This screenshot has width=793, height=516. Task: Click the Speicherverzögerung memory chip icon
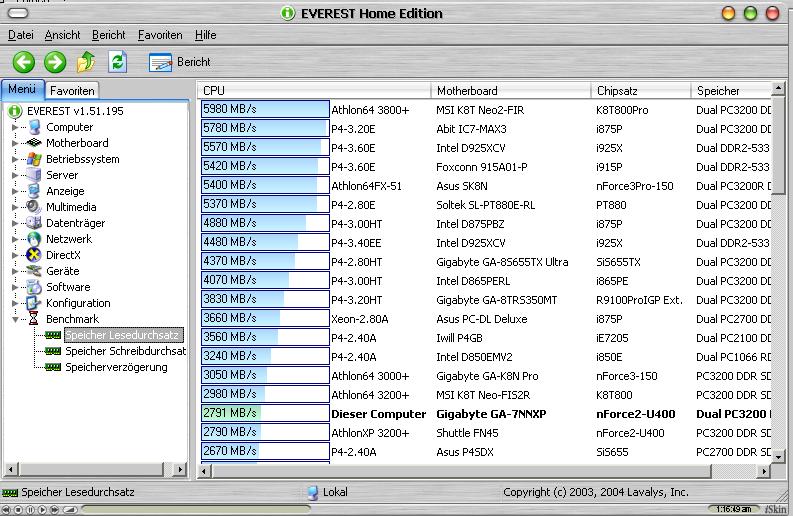(x=53, y=367)
